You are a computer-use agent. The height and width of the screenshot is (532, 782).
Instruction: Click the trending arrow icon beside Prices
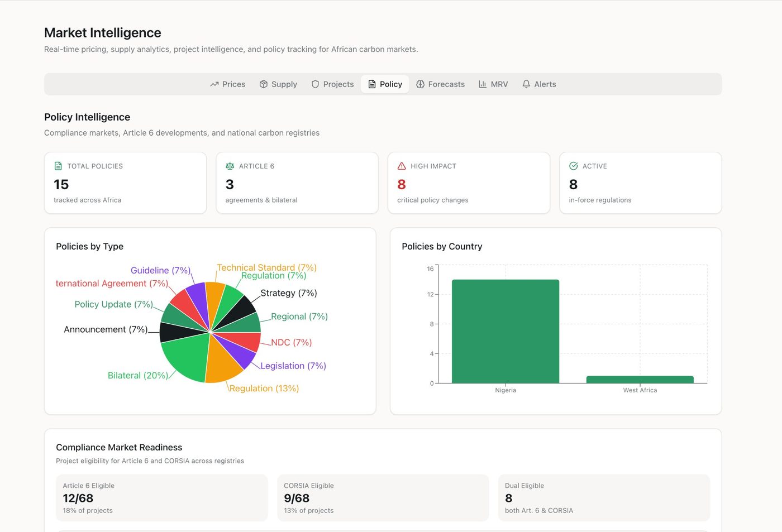[214, 84]
